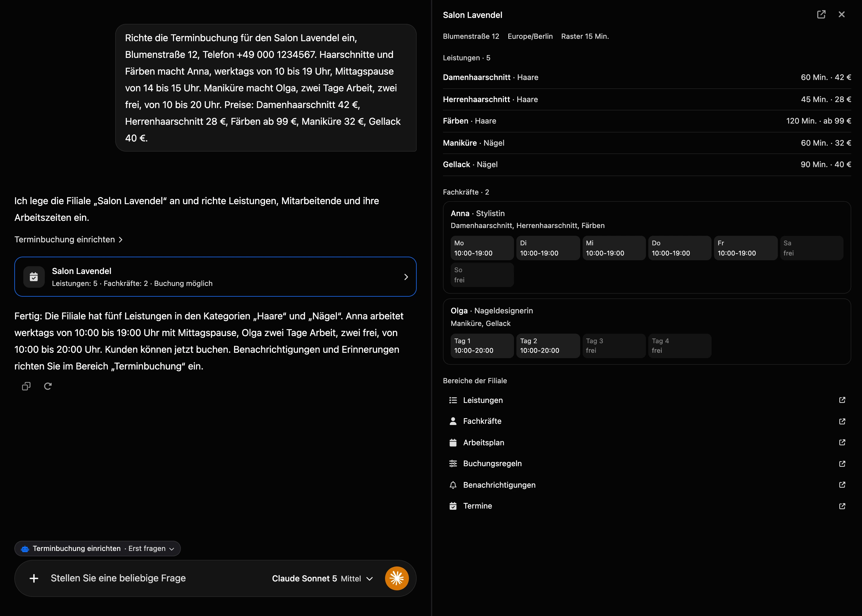Select the Herrenhaarschnitt service row

tap(647, 99)
